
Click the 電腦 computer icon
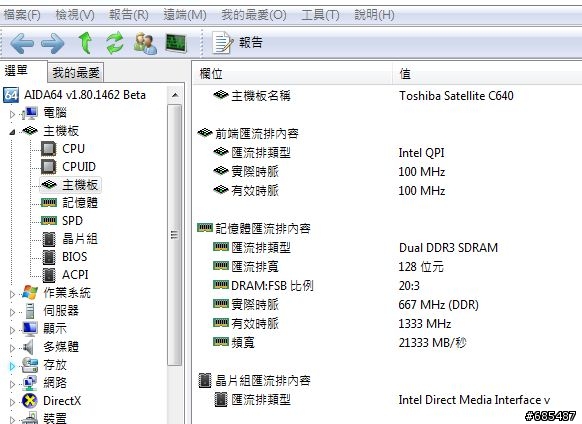coord(30,113)
